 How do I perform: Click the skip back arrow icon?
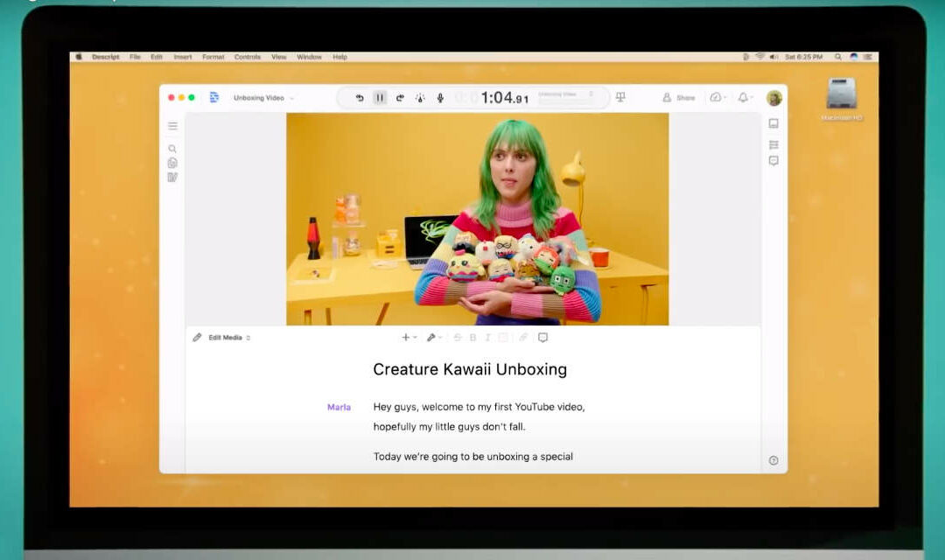[360, 98]
